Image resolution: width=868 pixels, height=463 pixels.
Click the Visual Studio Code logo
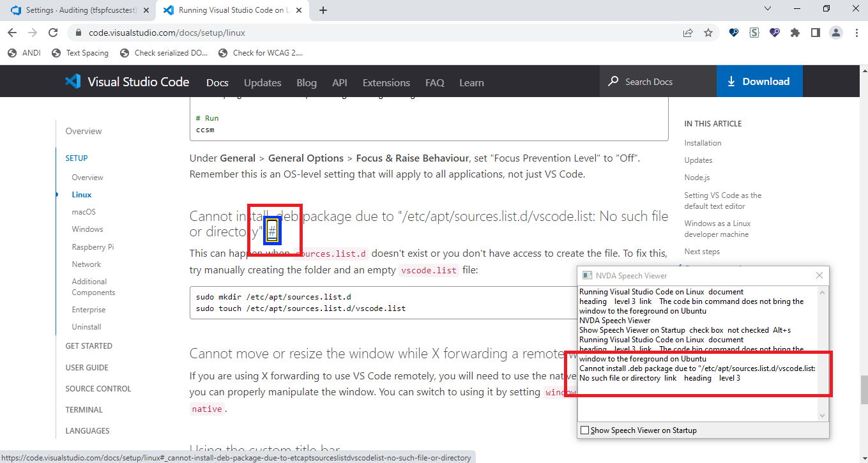click(72, 81)
